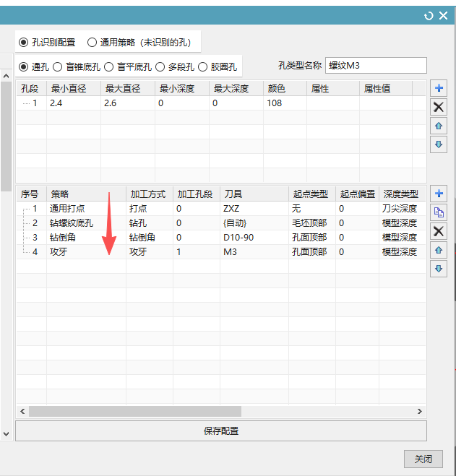The image size is (456, 476).
Task: Click the 起点类型 column header
Action: pos(312,194)
